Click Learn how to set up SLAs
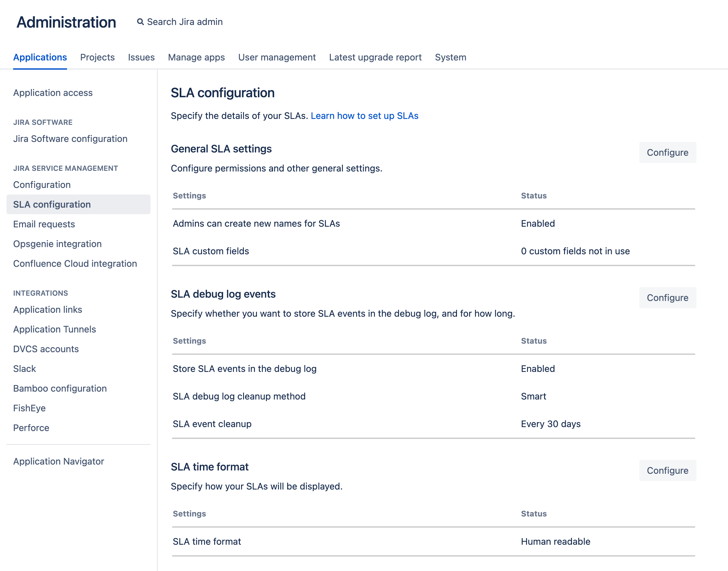This screenshot has width=728, height=571. click(x=365, y=115)
